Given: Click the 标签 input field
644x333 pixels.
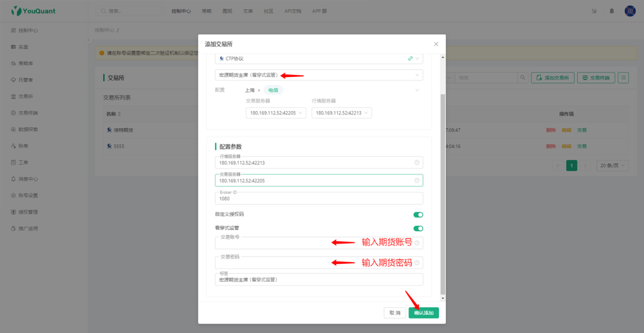Looking at the screenshot, I should [x=319, y=279].
